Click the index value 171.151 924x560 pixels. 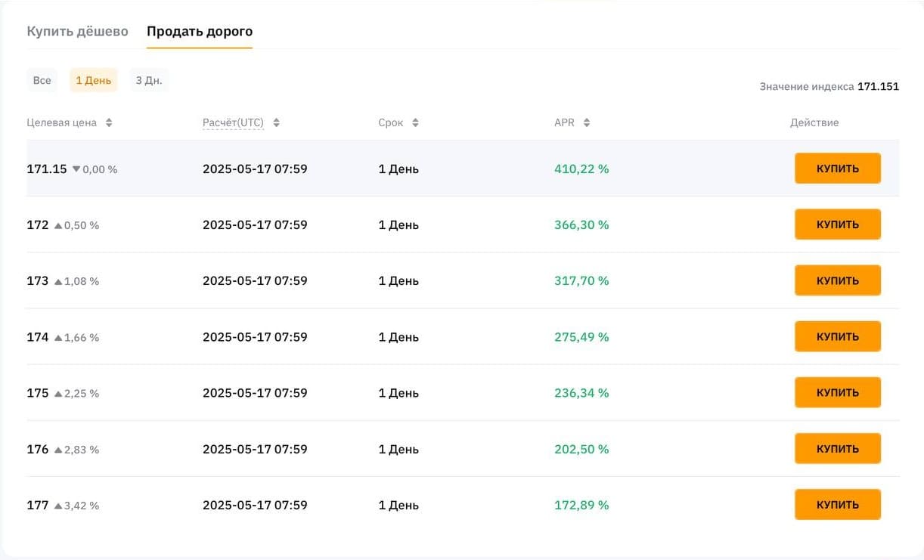click(878, 87)
